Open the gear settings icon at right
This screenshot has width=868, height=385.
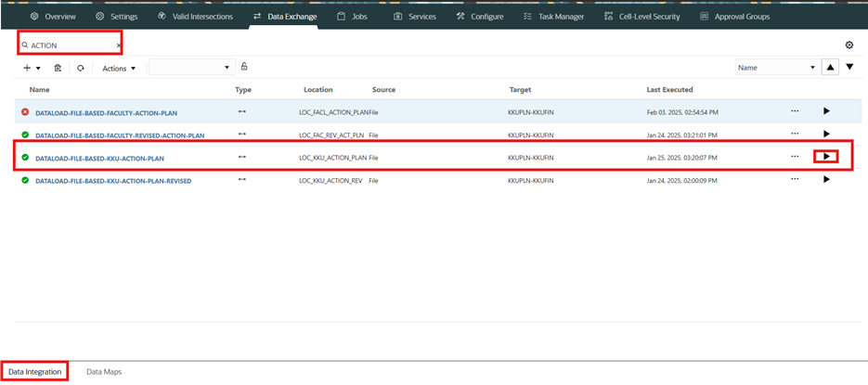849,45
